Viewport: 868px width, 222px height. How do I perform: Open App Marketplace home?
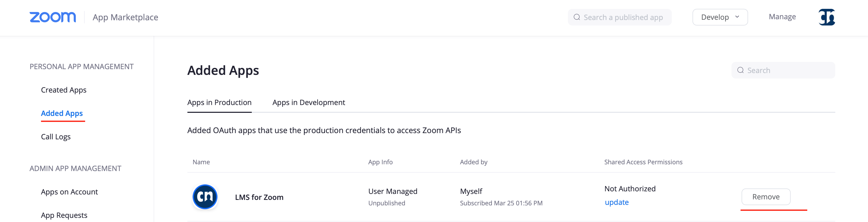tap(125, 17)
